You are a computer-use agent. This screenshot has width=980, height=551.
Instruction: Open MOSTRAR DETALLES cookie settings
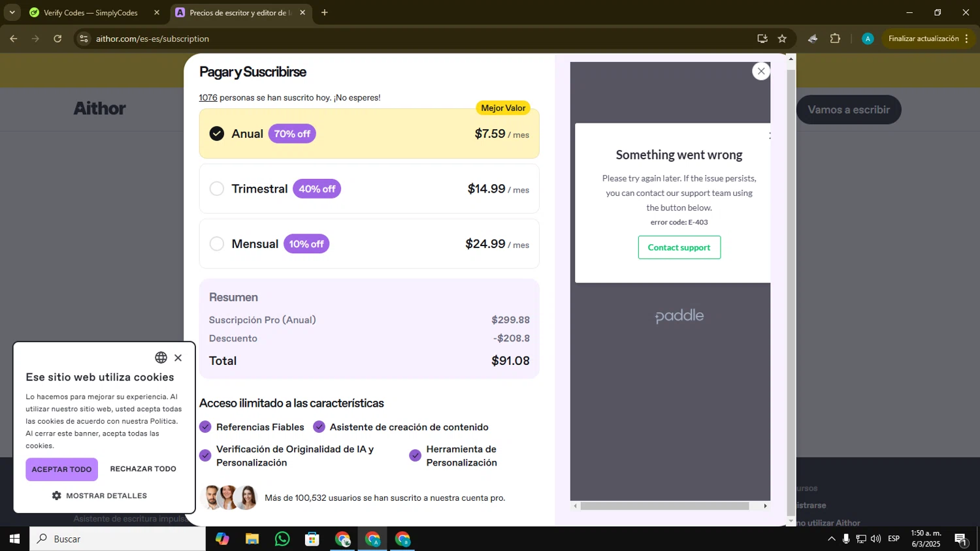[x=99, y=496]
